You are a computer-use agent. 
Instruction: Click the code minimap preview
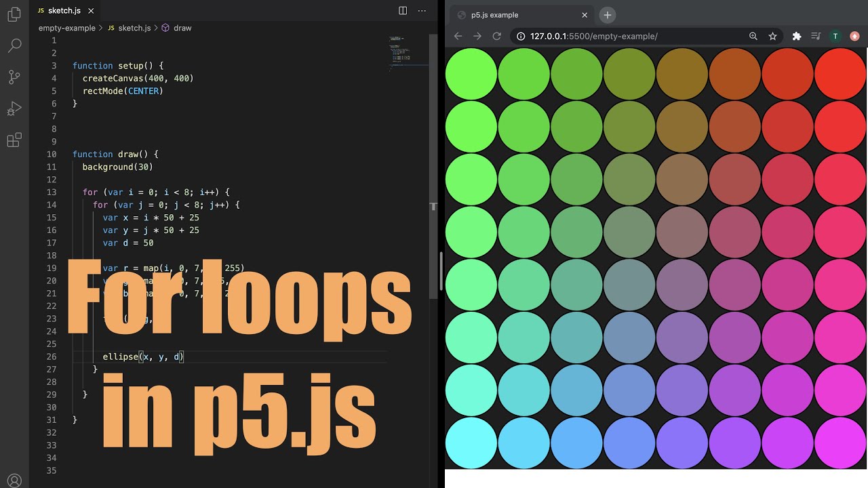[x=408, y=53]
